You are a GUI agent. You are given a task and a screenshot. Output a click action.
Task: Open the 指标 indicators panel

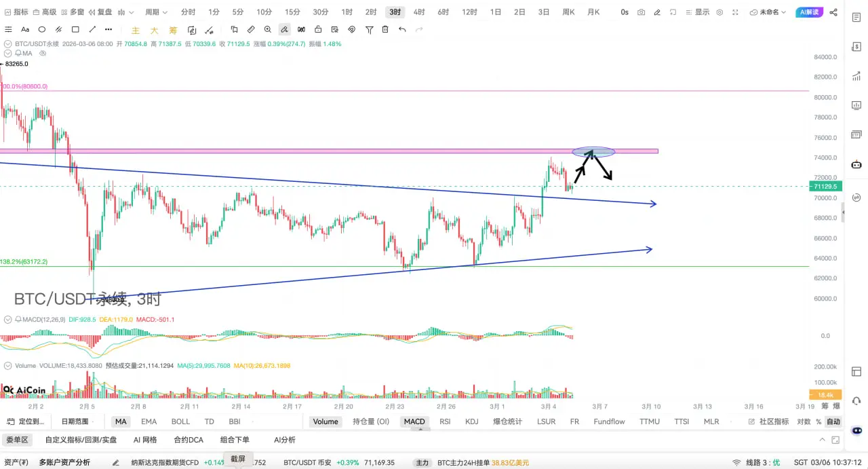pyautogui.click(x=16, y=12)
